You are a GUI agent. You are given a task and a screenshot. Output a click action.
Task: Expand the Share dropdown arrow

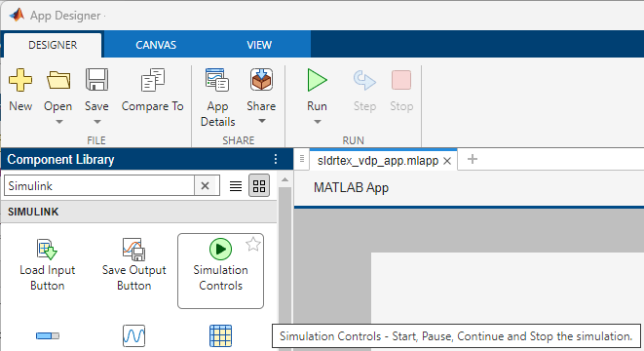pyautogui.click(x=262, y=121)
